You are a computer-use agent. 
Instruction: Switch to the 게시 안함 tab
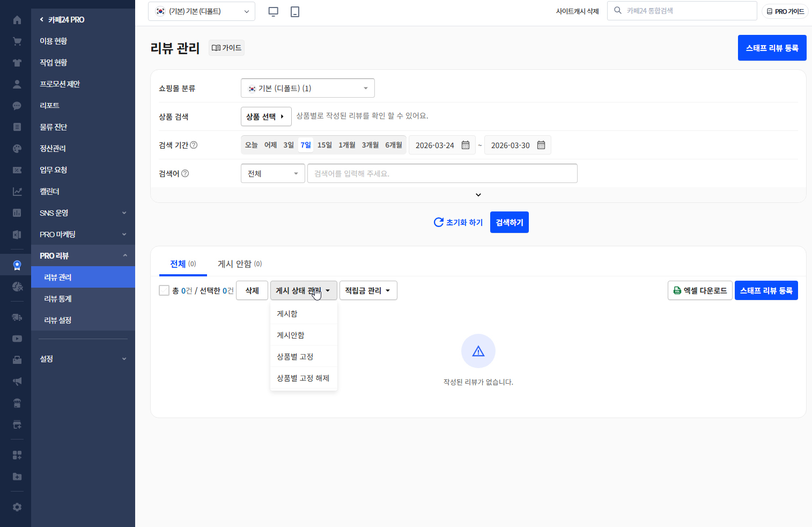(239, 264)
